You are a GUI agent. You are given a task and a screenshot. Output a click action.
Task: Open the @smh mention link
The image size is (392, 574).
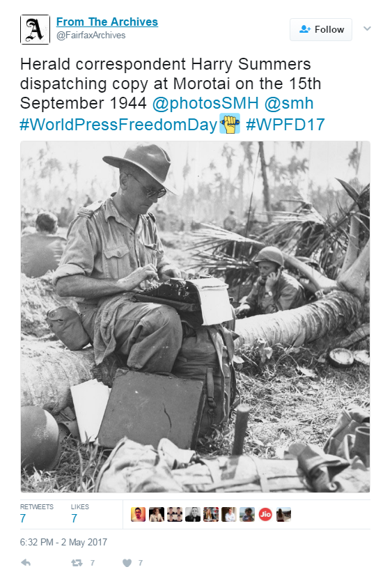click(288, 103)
